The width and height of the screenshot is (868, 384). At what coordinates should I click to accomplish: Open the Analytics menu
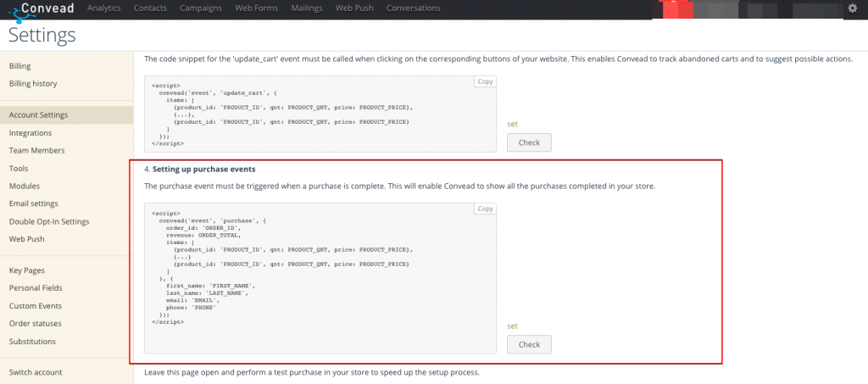click(104, 8)
